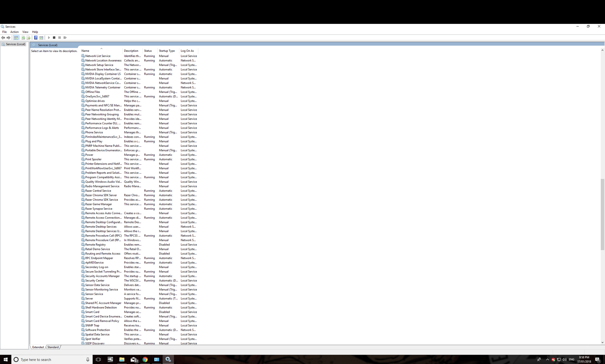
Task: Switch to the Standard tab
Action: click(53, 347)
